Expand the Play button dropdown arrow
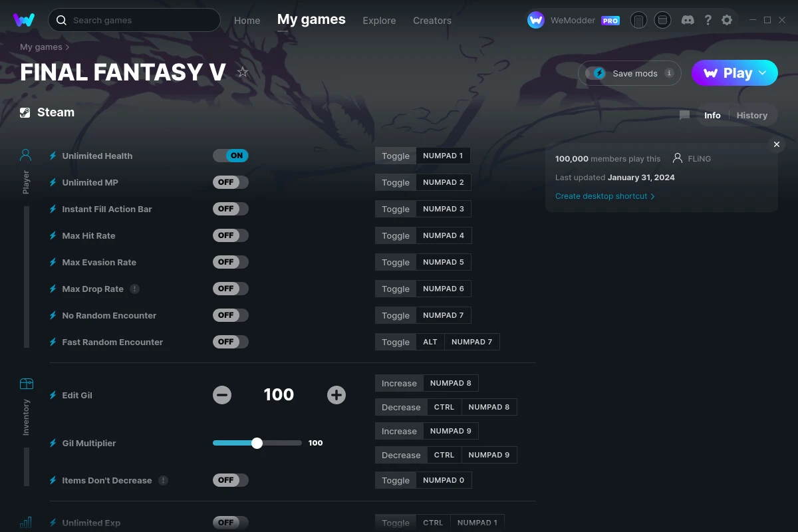 tap(763, 73)
